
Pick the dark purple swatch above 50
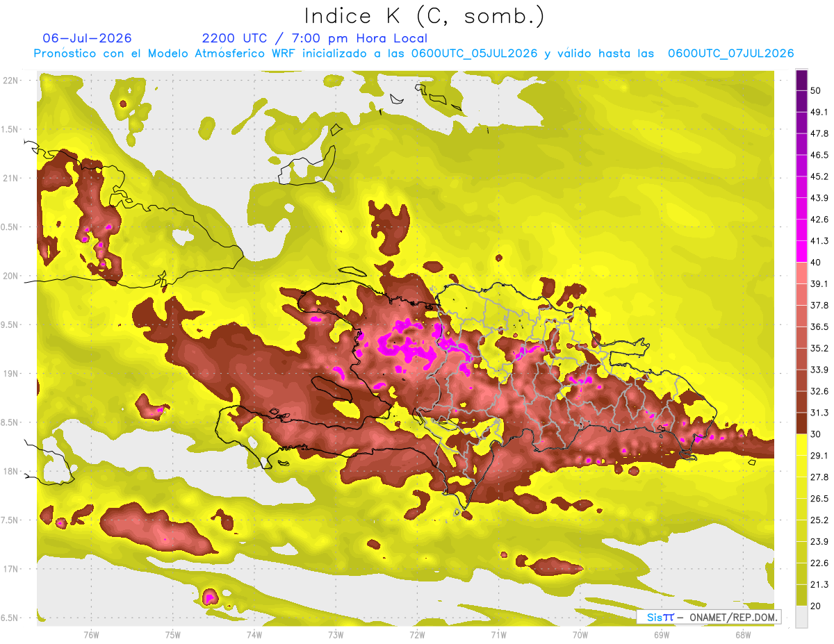(801, 80)
